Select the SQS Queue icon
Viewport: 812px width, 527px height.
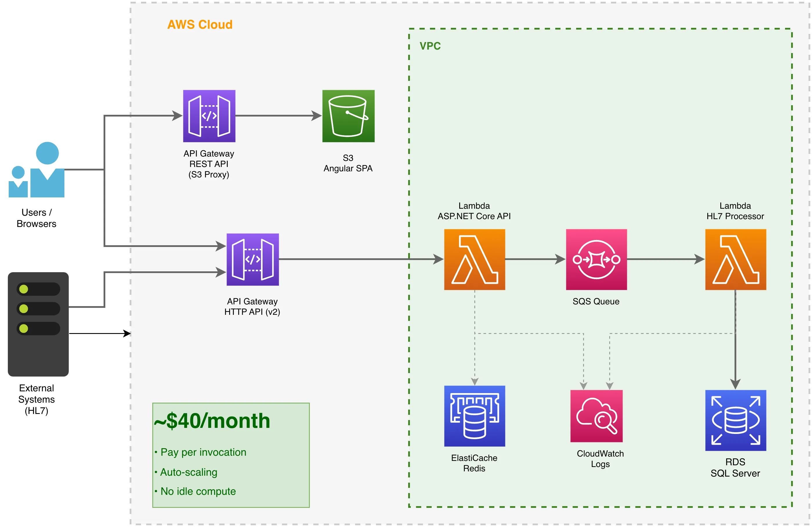pos(596,259)
